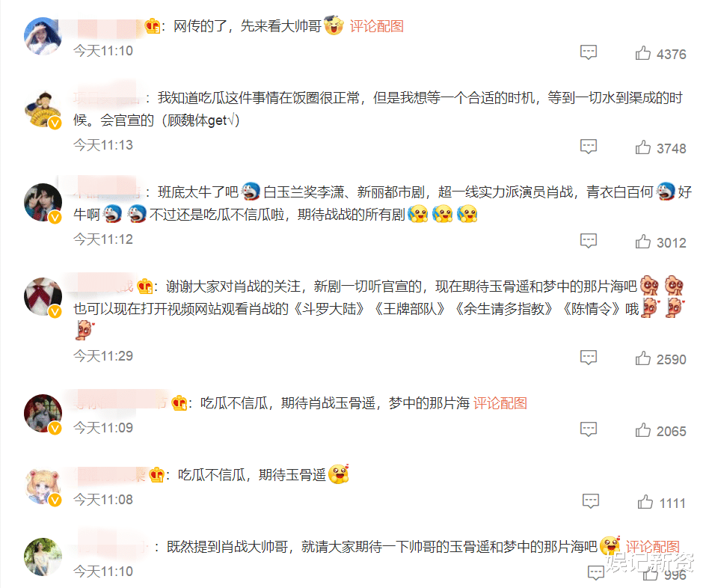
Task: Open 评论配图 link in the first comment
Action: click(376, 26)
